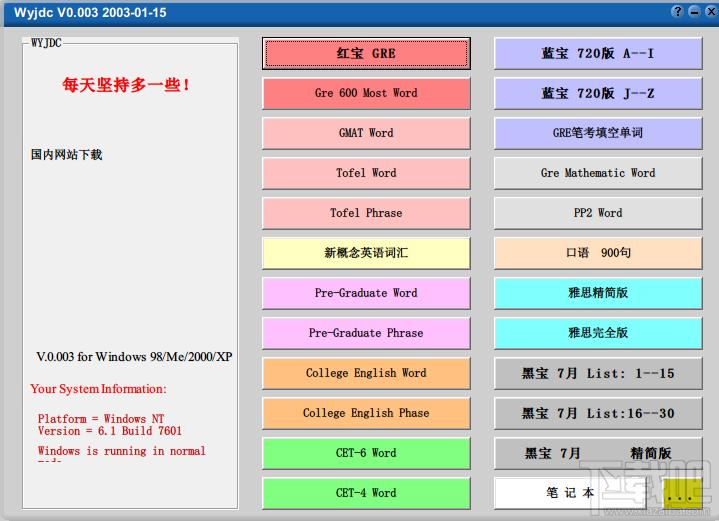Click the title bar text Wyjdc V0.003
Image resolution: width=719 pixels, height=521 pixels.
[x=90, y=12]
